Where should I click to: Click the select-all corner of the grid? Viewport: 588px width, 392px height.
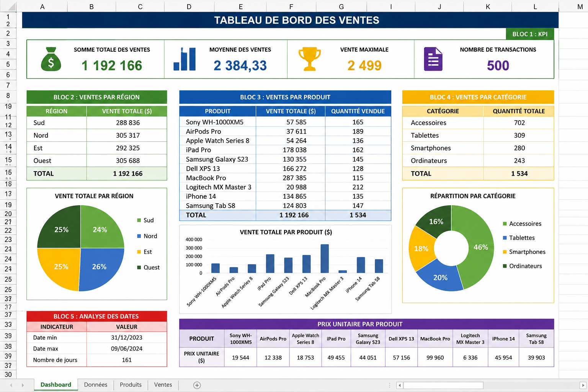[x=8, y=6]
